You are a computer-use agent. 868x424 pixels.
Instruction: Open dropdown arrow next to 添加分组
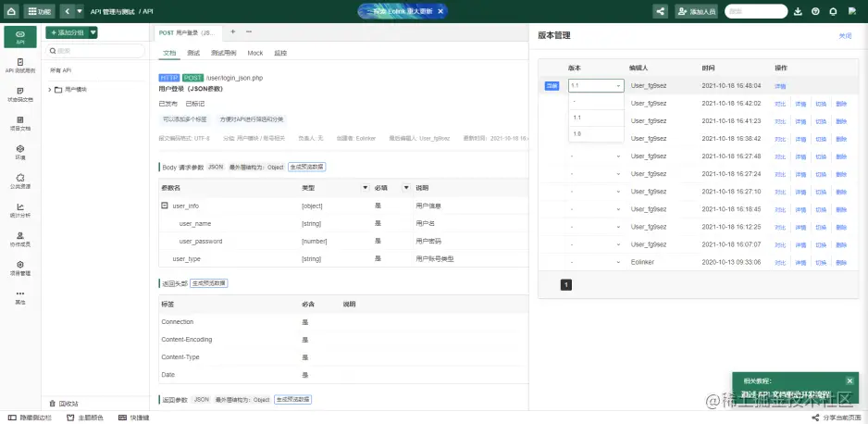[93, 32]
